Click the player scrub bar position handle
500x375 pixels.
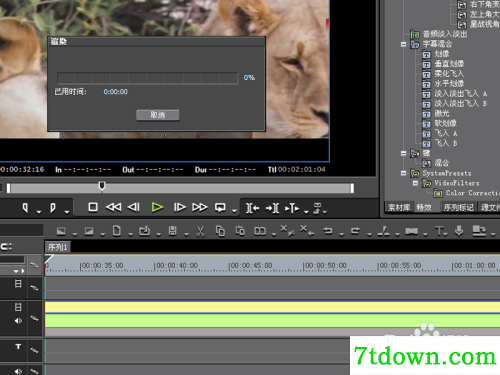[x=102, y=186]
